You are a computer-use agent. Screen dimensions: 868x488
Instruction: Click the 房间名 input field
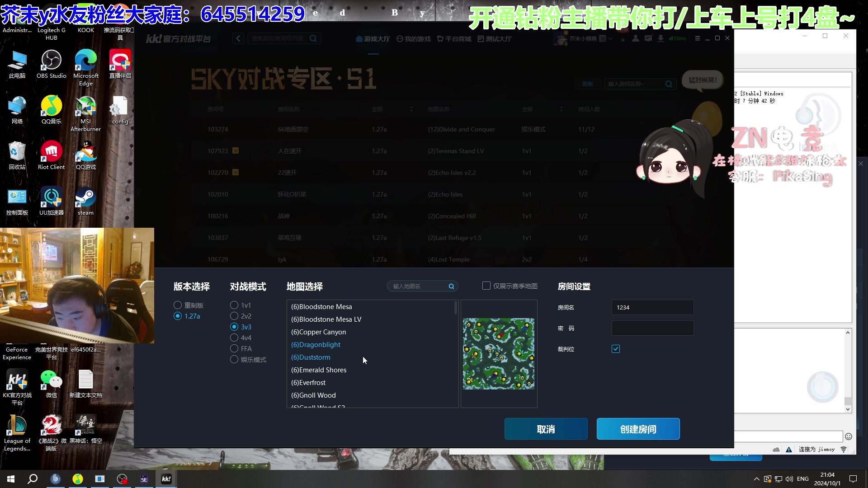[652, 307]
